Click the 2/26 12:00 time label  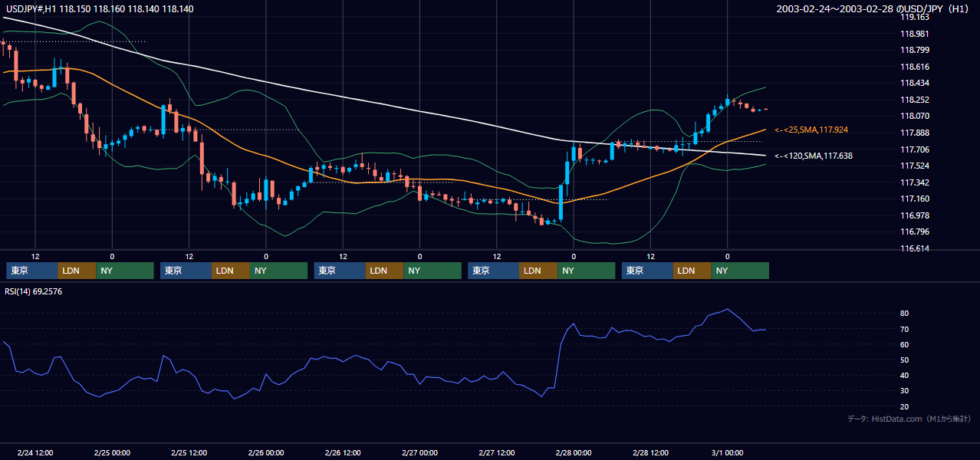coord(343,453)
